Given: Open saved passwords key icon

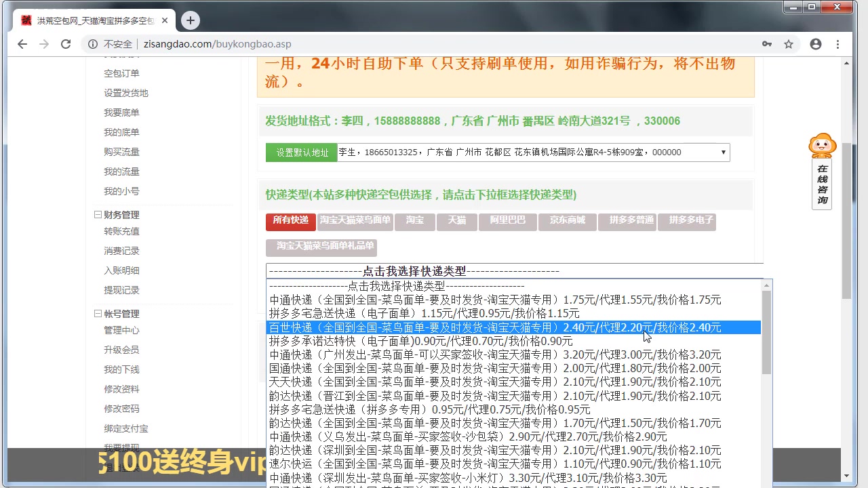Looking at the screenshot, I should 767,44.
